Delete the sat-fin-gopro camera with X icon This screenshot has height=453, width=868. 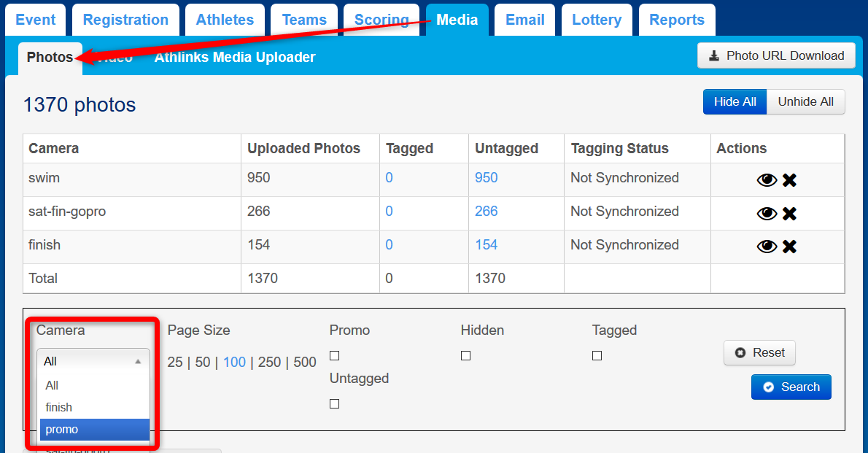(789, 214)
